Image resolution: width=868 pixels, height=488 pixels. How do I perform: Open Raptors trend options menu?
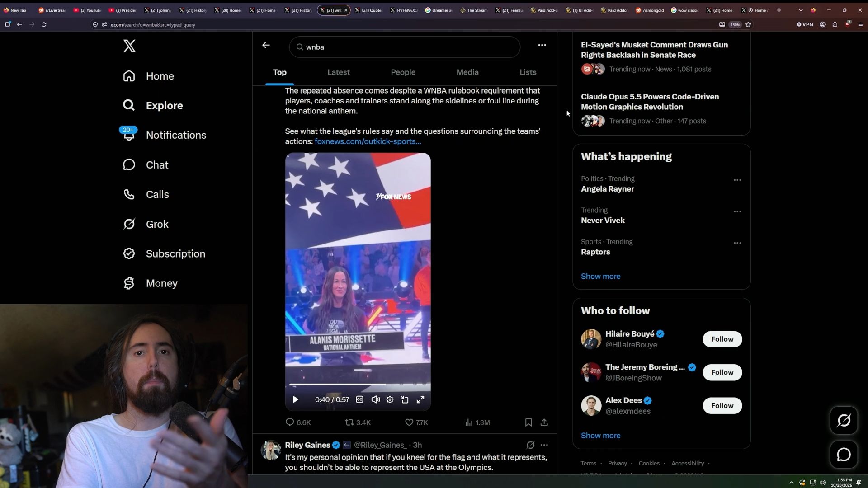737,243
